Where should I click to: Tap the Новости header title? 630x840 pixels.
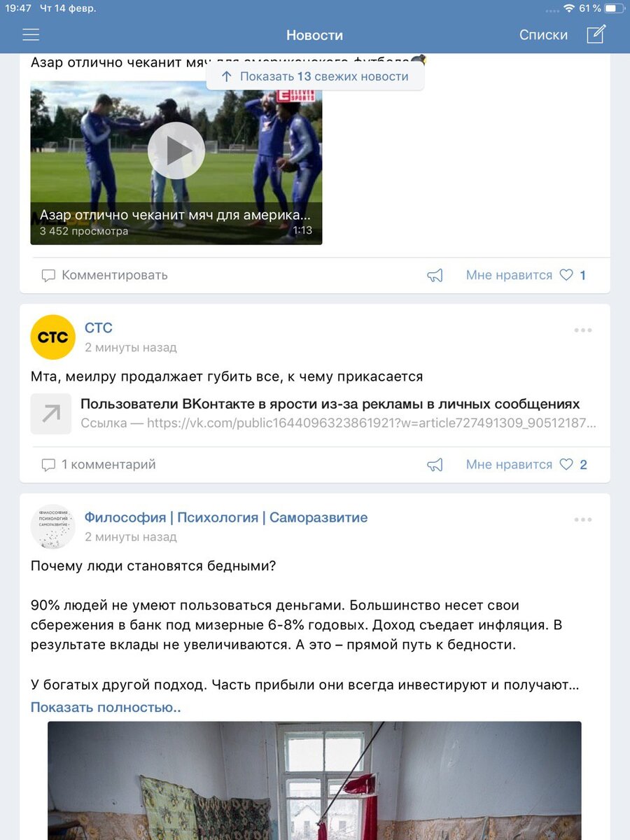pyautogui.click(x=315, y=35)
